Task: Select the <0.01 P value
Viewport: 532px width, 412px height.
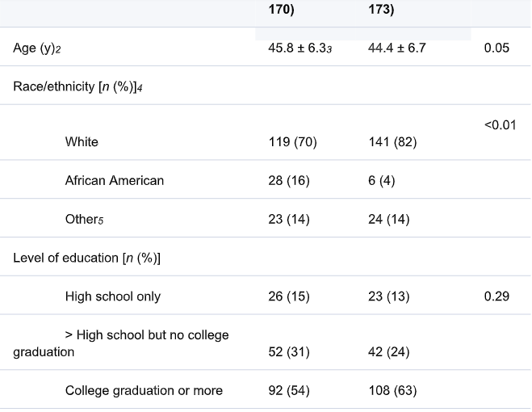Action: point(501,124)
